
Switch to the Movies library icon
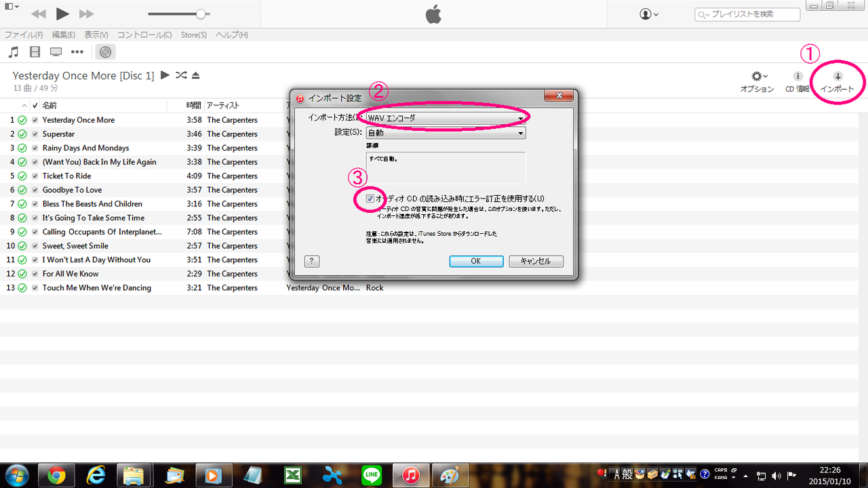35,52
